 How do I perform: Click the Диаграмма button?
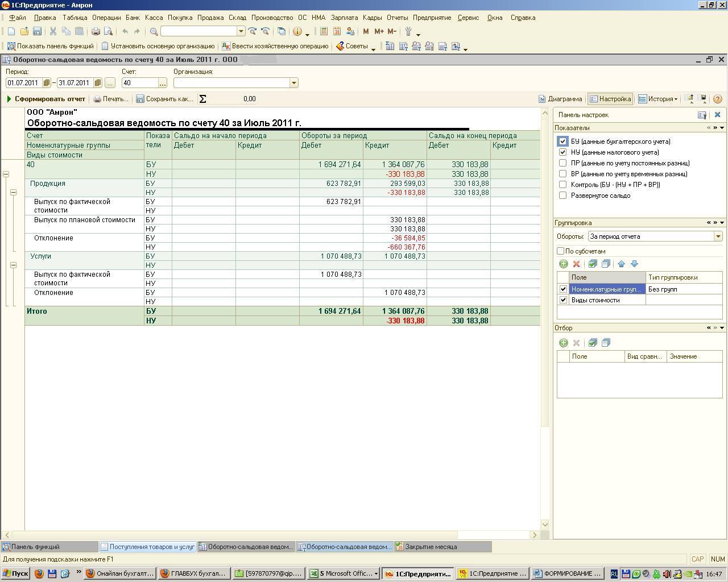click(560, 99)
